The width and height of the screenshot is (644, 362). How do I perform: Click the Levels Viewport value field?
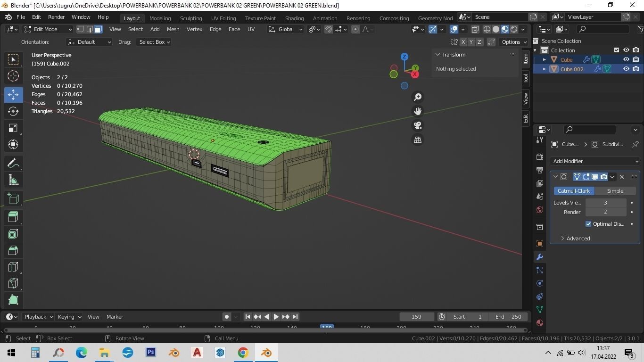click(606, 203)
